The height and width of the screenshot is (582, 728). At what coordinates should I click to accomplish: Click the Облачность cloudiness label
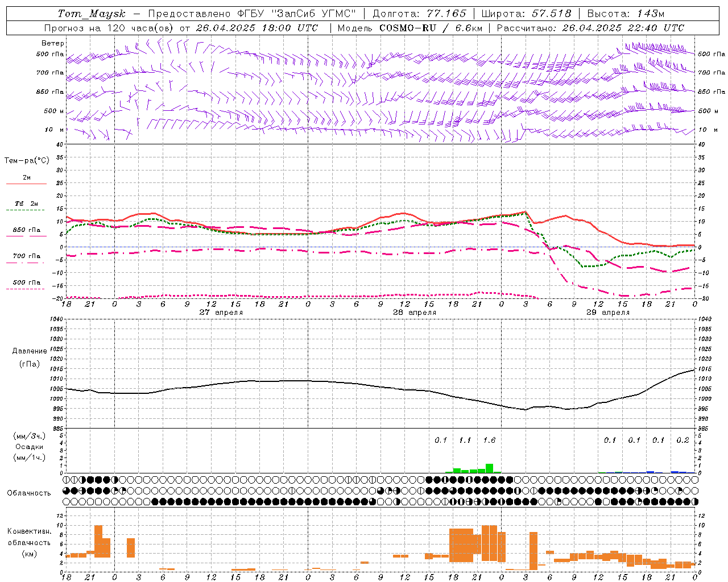point(29,493)
